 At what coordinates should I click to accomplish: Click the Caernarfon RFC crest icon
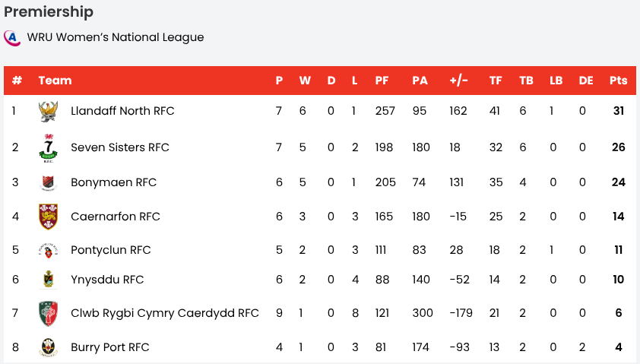pyautogui.click(x=48, y=217)
